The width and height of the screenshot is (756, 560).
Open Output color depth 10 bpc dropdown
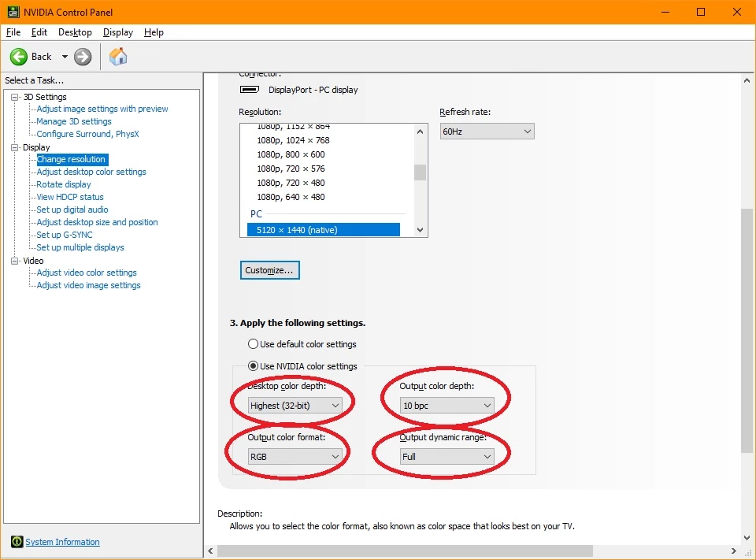(447, 405)
